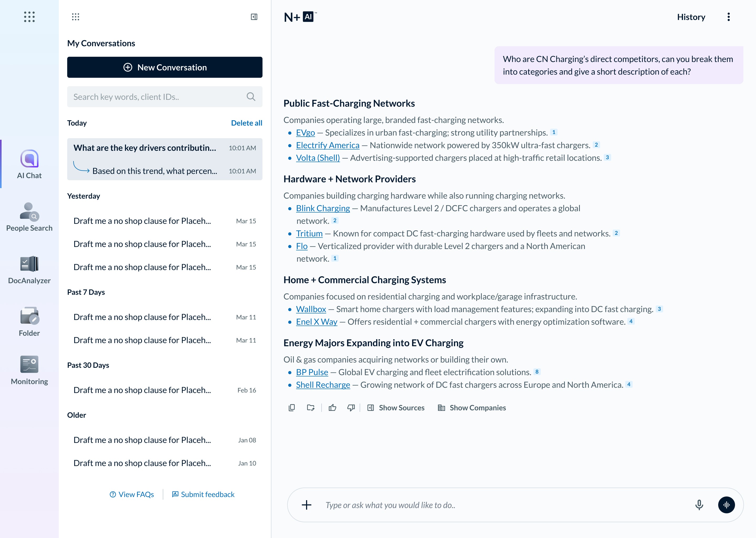Open People Search from the sidebar
Viewport: 756px width, 538px height.
coord(29,217)
